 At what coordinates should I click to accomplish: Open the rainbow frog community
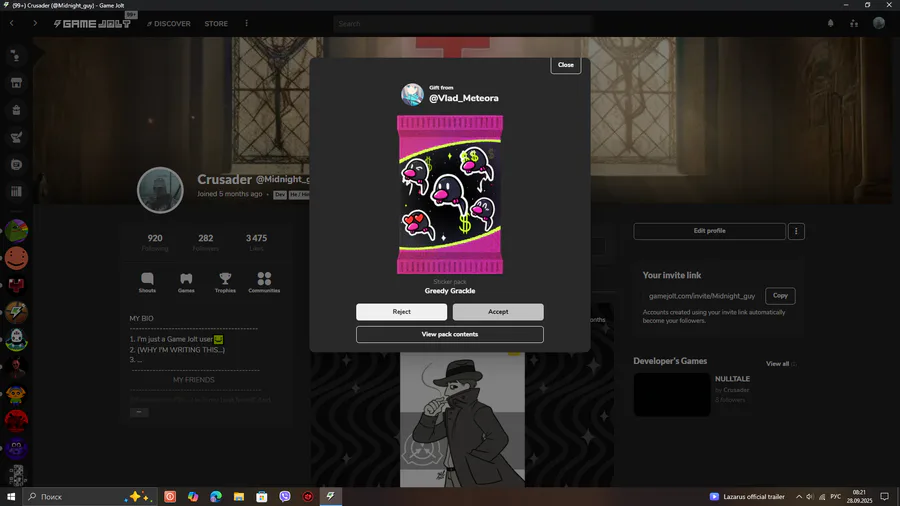(16, 231)
